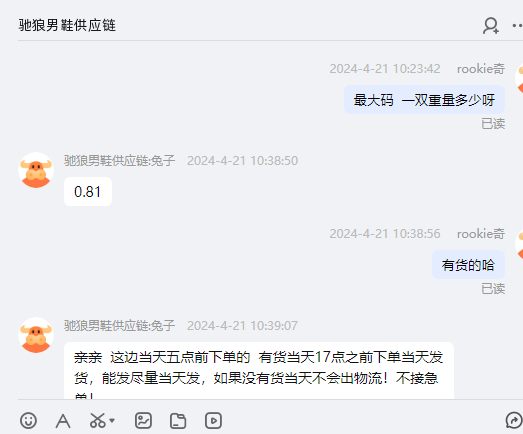Open the send file folder icon
The width and height of the screenshot is (523, 434).
pyautogui.click(x=178, y=420)
